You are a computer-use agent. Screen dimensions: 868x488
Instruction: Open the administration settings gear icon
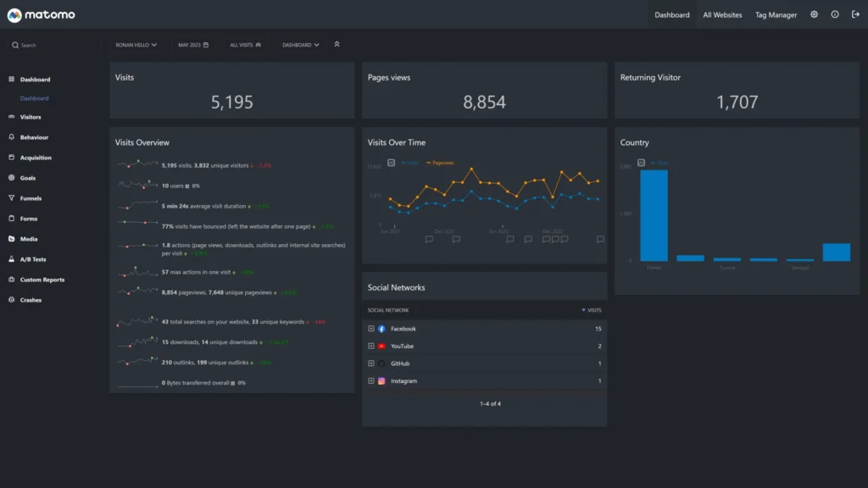pos(814,14)
